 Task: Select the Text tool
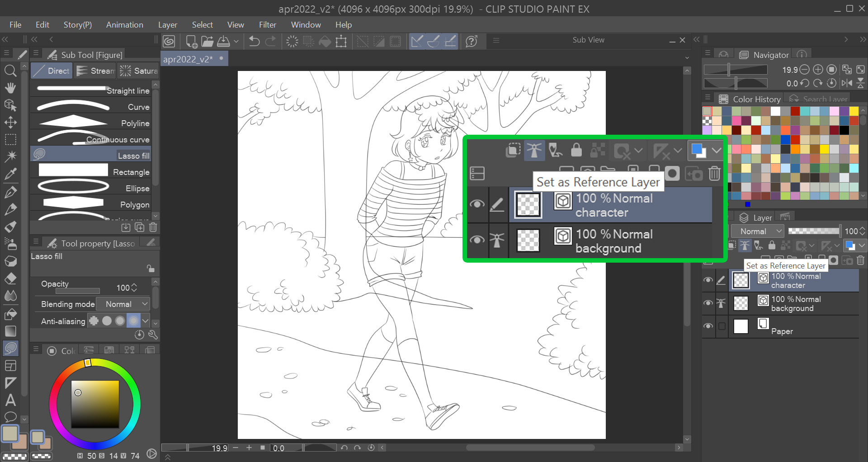(x=10, y=400)
